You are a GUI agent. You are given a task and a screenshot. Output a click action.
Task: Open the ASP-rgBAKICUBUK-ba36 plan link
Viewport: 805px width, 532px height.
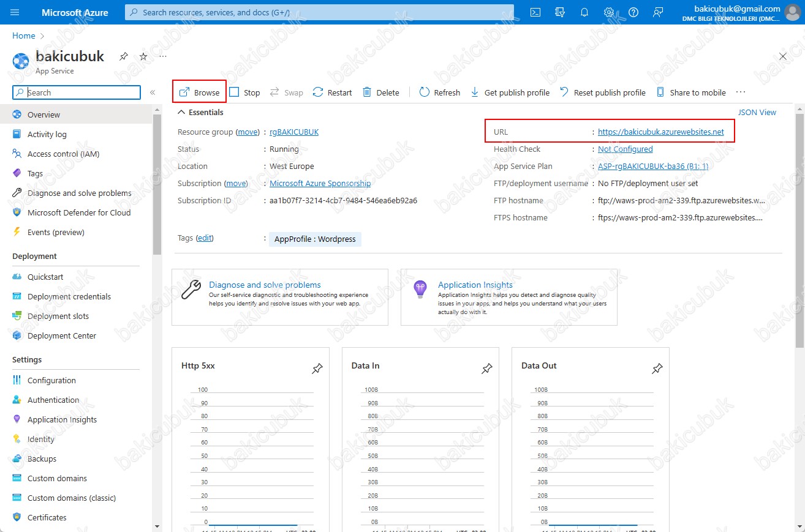(653, 166)
